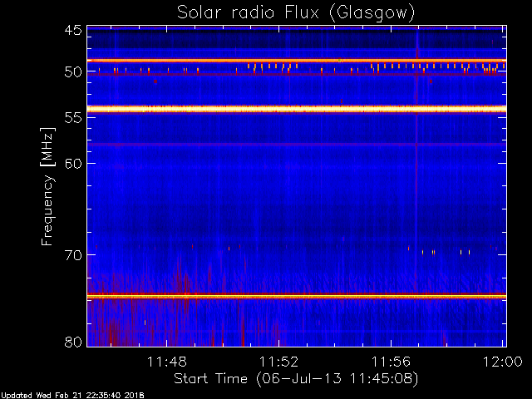Click the "Start Time (06-Jul-13 11:45:08)" label
Image resolution: width=532 pixels, height=399 pixels.
pos(296,379)
